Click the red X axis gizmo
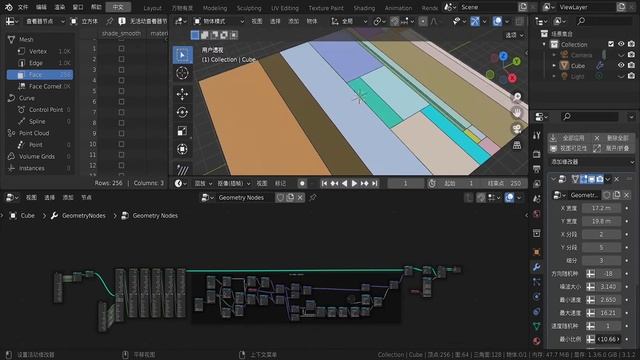This screenshot has height=360, width=640. [512, 78]
